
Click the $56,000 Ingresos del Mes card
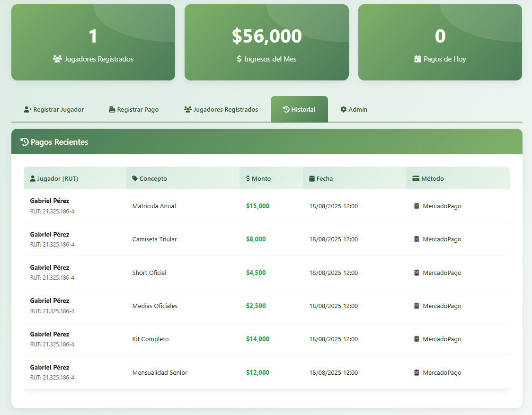point(266,43)
